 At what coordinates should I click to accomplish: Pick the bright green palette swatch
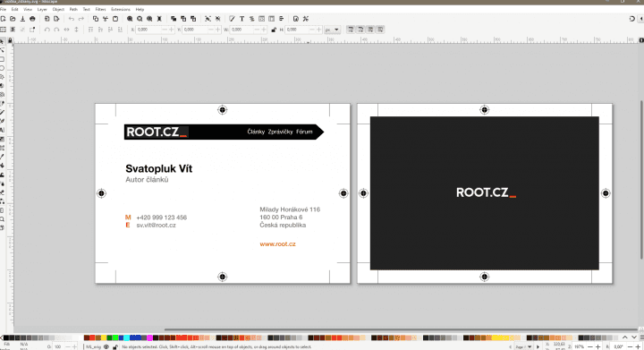[115, 337]
